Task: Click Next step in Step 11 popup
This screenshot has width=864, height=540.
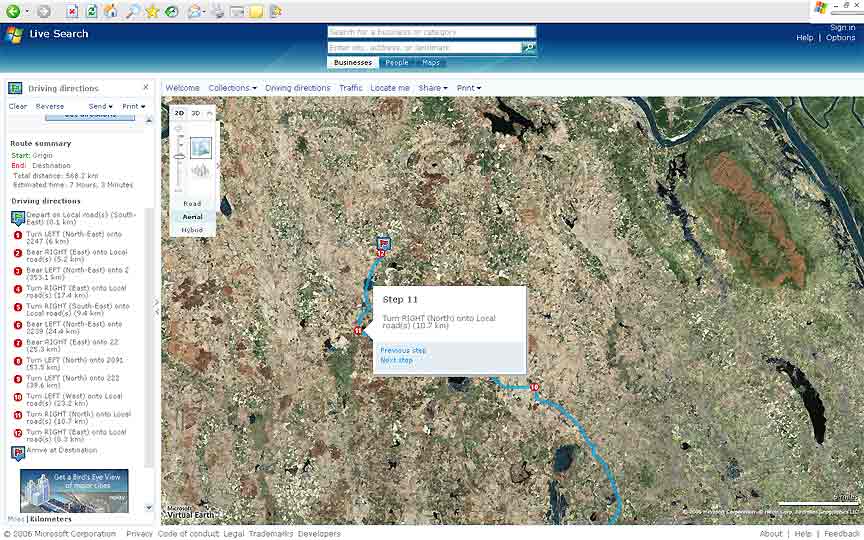Action: pos(397,360)
